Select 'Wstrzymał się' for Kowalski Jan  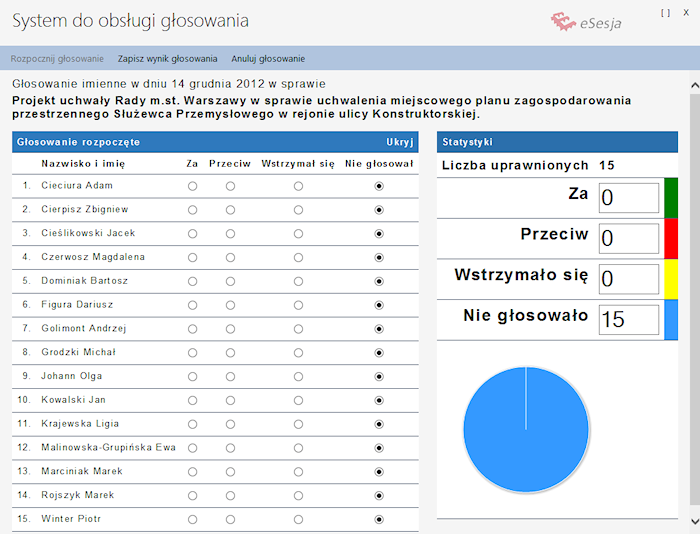[x=298, y=400]
